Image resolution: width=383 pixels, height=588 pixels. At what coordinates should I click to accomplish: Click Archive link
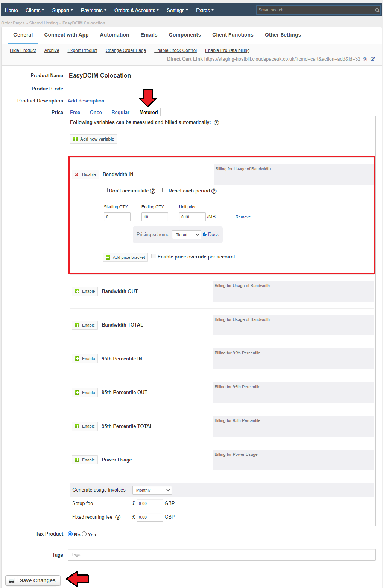click(52, 50)
